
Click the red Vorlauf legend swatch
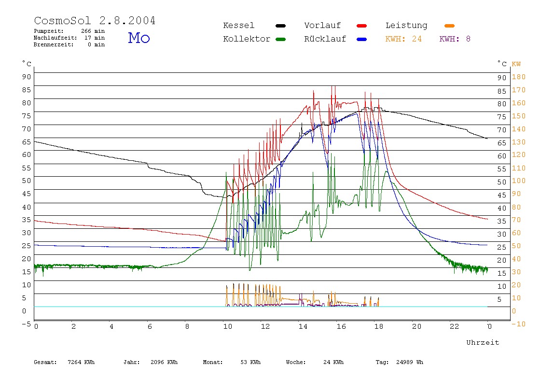point(362,26)
